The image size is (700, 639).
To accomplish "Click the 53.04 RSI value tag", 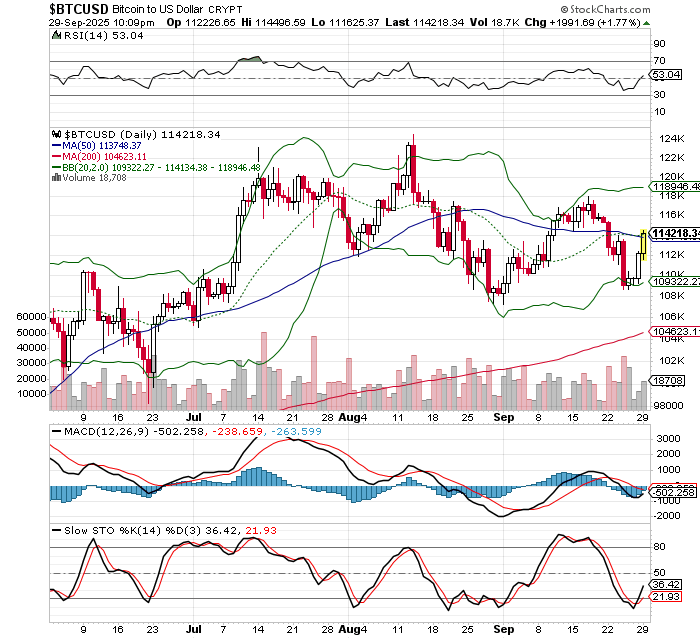I will tap(665, 75).
